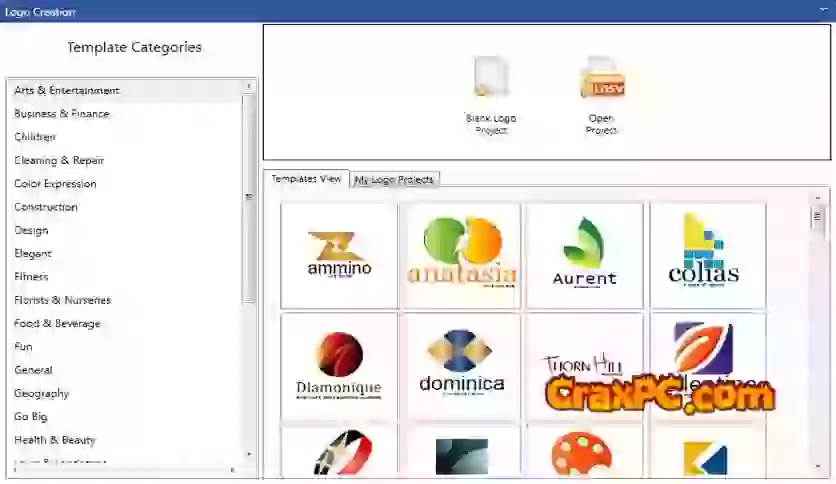Click the templates gallery scroll down arrow
This screenshot has height=484, width=836.
pos(817,466)
